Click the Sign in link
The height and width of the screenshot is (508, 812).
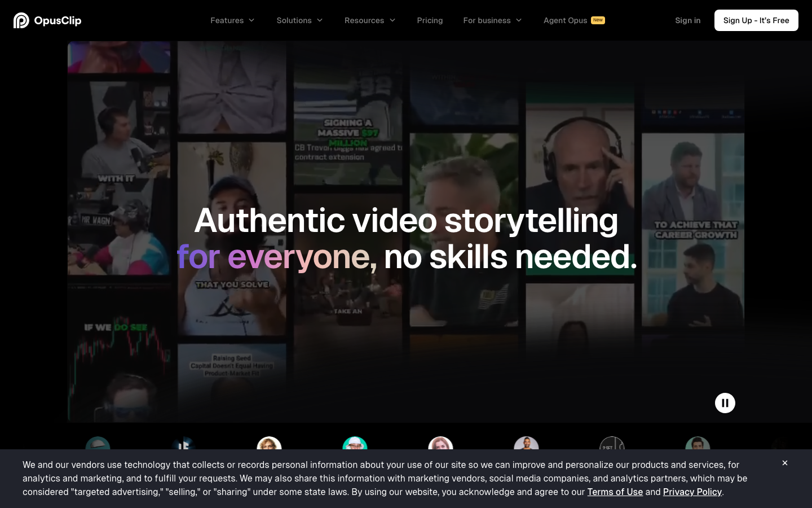687,20
